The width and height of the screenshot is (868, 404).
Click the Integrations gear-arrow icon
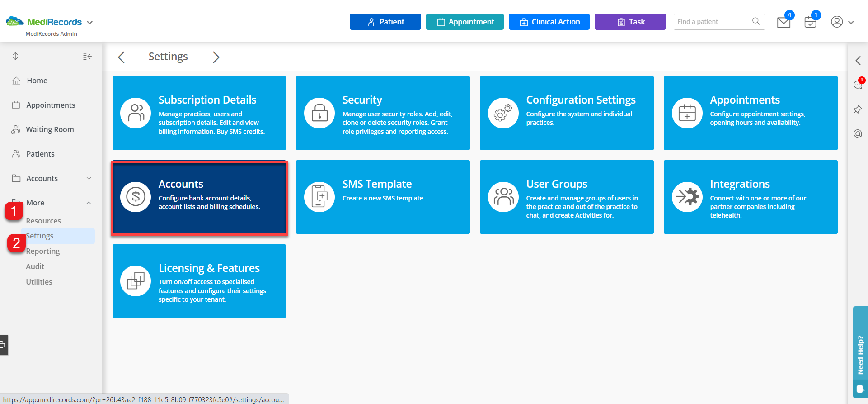point(687,197)
